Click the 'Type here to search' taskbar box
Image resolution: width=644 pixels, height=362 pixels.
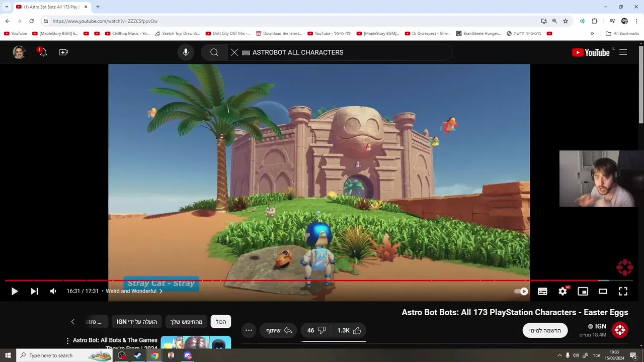click(x=64, y=355)
